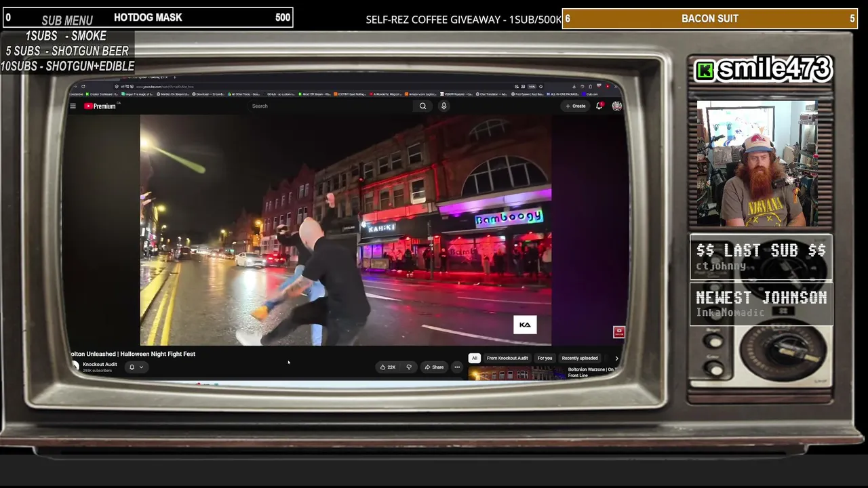Open the GitHub ac-custom bookmark

pyautogui.click(x=281, y=94)
